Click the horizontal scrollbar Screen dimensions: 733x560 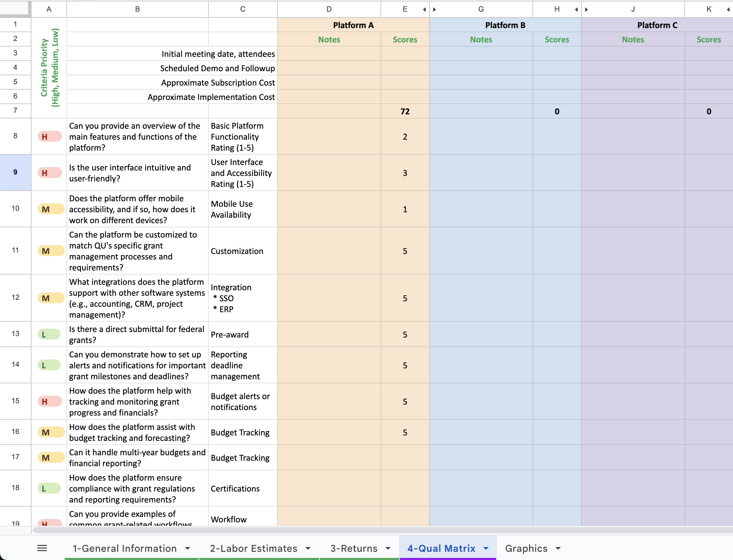pyautogui.click(x=383, y=530)
